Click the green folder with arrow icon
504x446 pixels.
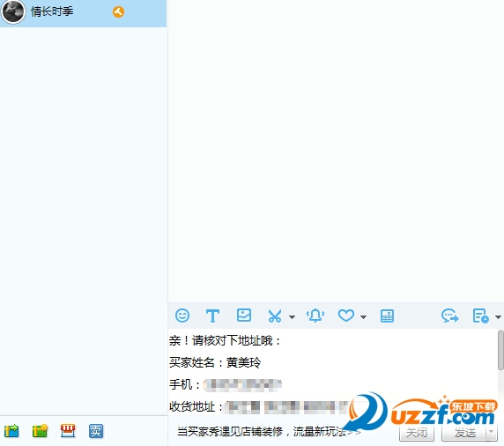11,431
